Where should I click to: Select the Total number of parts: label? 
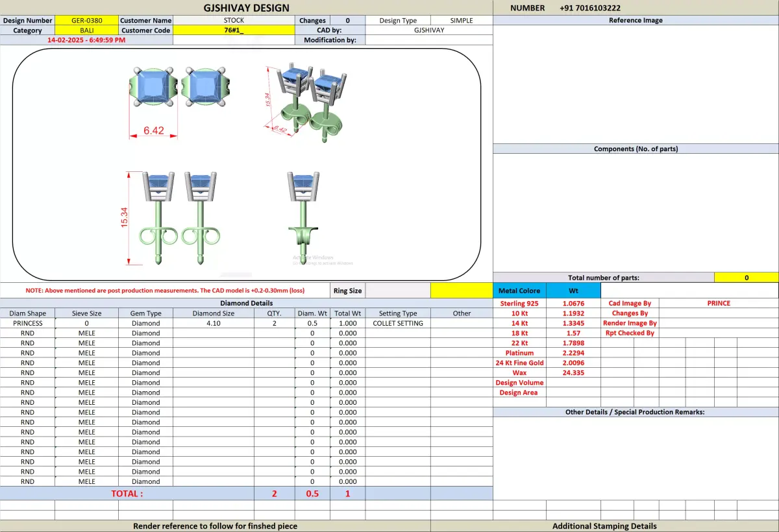pyautogui.click(x=604, y=277)
